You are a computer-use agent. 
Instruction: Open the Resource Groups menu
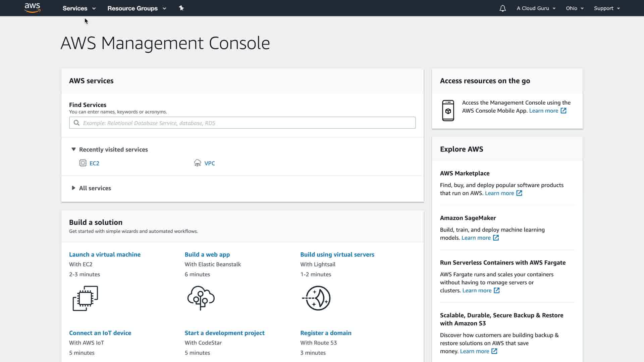pyautogui.click(x=137, y=8)
